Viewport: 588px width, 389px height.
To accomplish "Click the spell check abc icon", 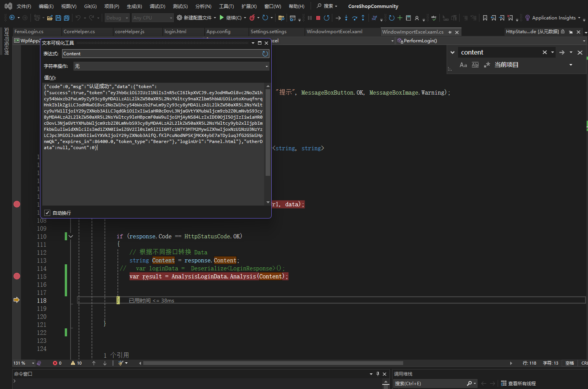I will coord(434,18).
